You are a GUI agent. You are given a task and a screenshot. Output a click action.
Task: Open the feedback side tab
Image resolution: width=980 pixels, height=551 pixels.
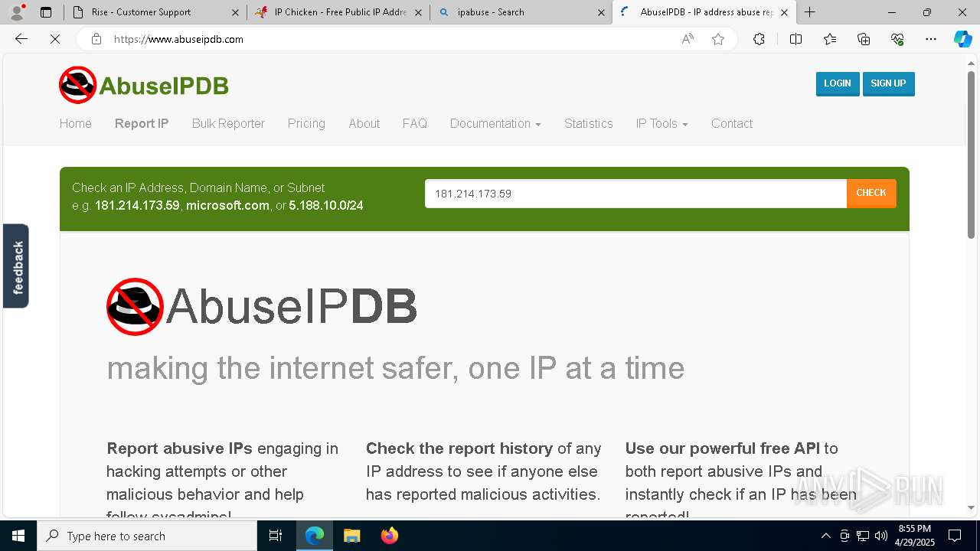click(16, 266)
